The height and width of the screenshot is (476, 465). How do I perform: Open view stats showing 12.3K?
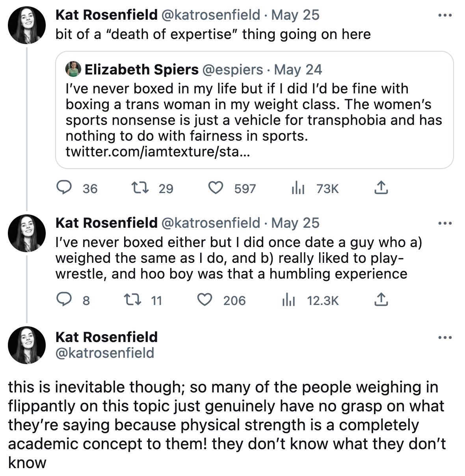click(x=289, y=301)
